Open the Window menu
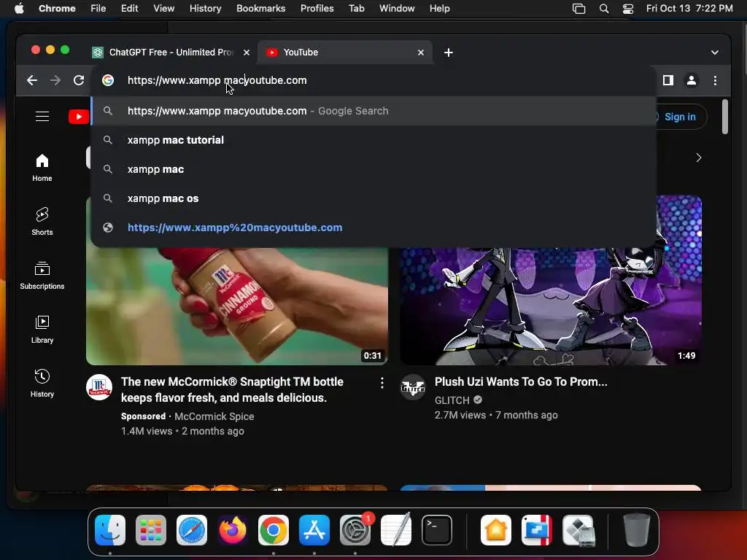Viewport: 747px width, 560px height. tap(397, 9)
